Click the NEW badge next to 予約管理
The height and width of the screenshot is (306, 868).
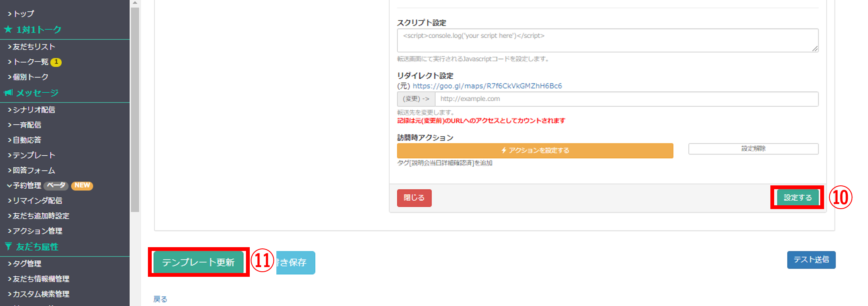tap(82, 185)
